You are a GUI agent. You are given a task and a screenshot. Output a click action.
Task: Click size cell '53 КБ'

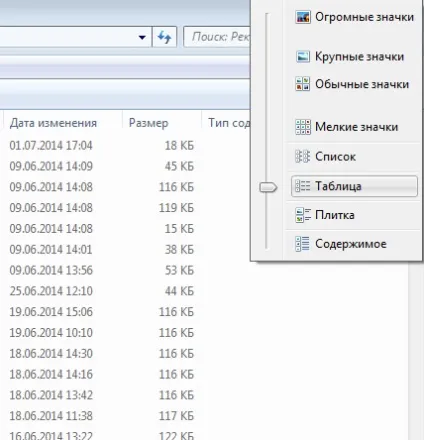pyautogui.click(x=179, y=270)
